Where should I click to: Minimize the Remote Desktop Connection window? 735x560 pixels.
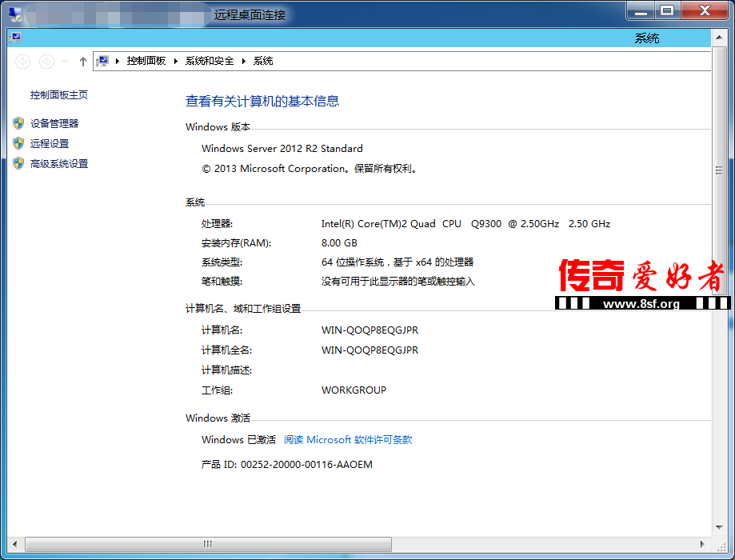click(x=641, y=10)
